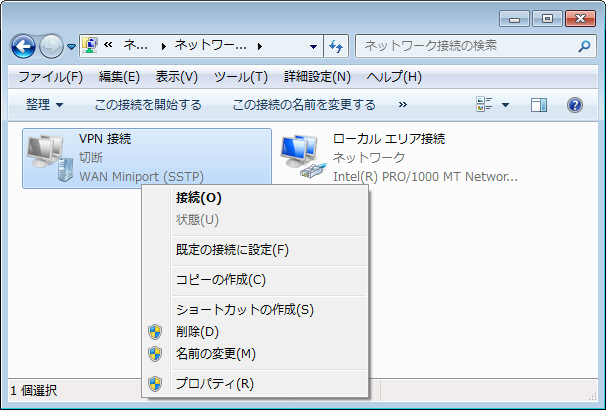Open address bar history dropdown
Screen dimensions: 606x410
point(313,47)
